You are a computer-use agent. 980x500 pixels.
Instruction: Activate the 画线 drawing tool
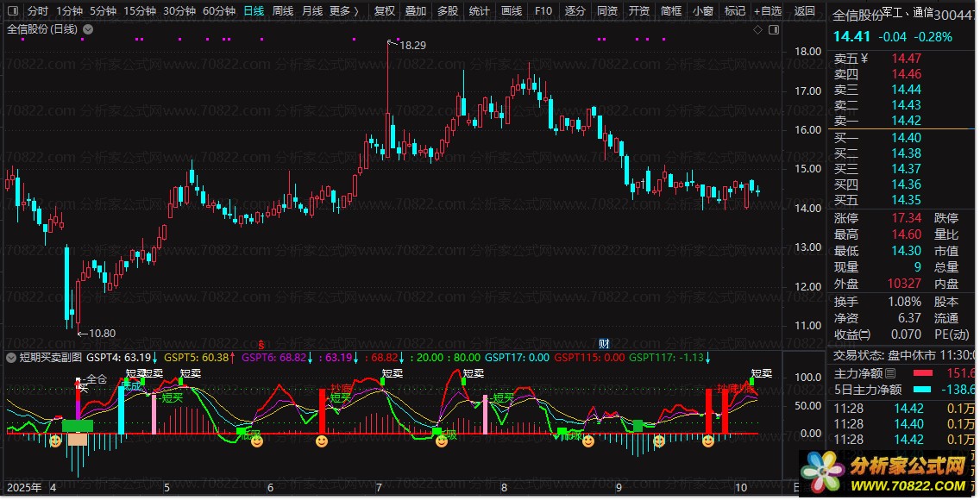(512, 10)
